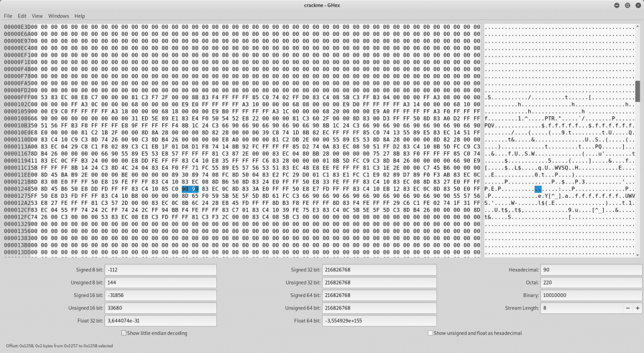Click offset label 00000E3D
Screen dimensions: 644x353
pyautogui.click(x=17, y=27)
